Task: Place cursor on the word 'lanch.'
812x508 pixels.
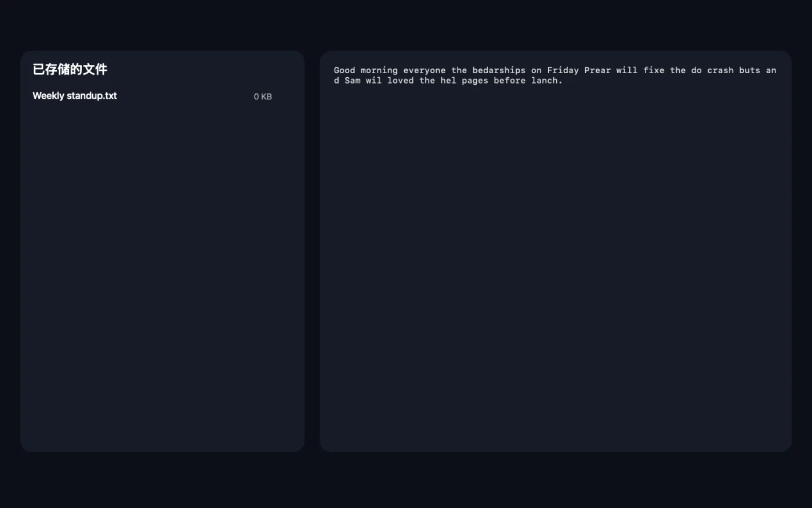Action: point(547,81)
